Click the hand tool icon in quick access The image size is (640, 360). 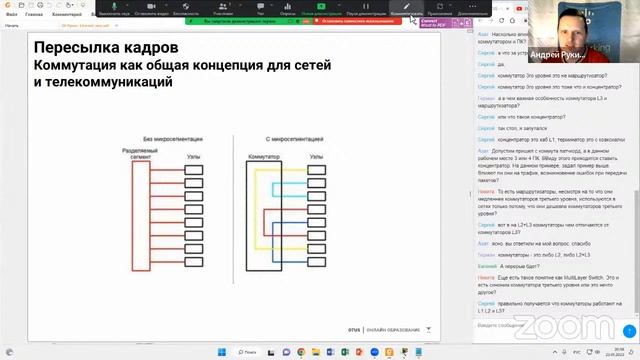(68, 5)
